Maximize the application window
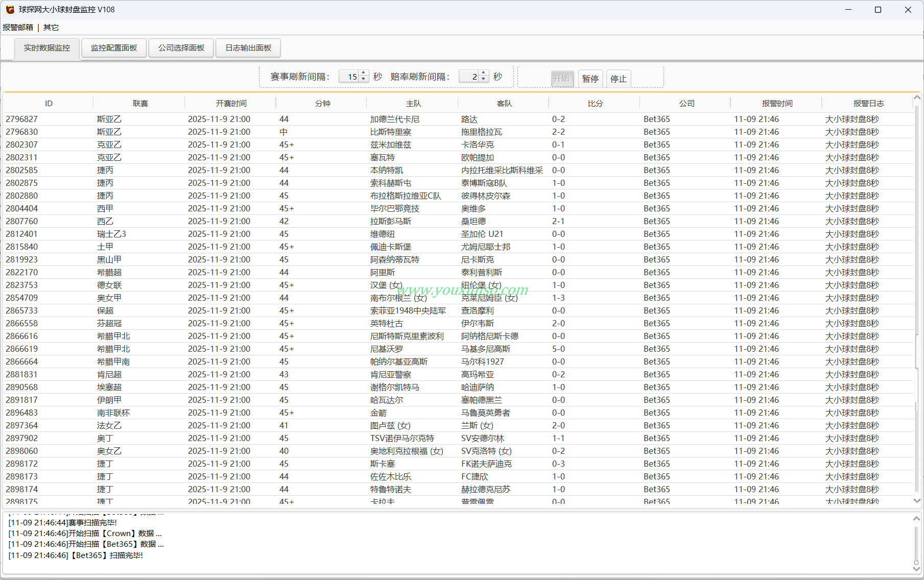The image size is (924, 580). pyautogui.click(x=878, y=10)
